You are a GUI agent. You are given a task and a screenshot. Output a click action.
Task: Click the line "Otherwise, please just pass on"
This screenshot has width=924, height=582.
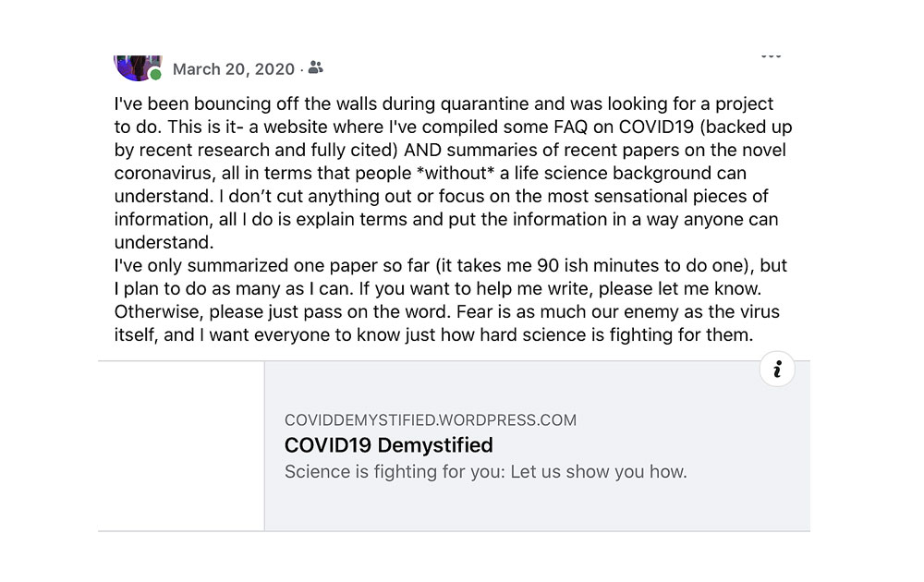pyautogui.click(x=447, y=311)
